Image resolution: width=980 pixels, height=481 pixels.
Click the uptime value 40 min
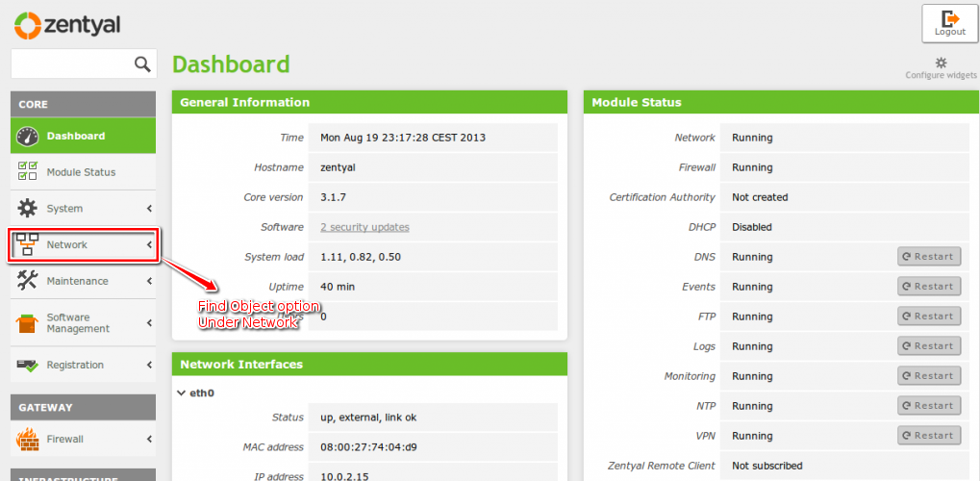coord(338,287)
